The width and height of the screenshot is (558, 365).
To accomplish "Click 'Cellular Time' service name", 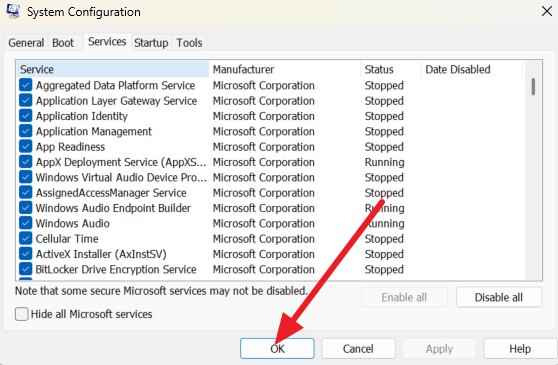I will [x=67, y=239].
